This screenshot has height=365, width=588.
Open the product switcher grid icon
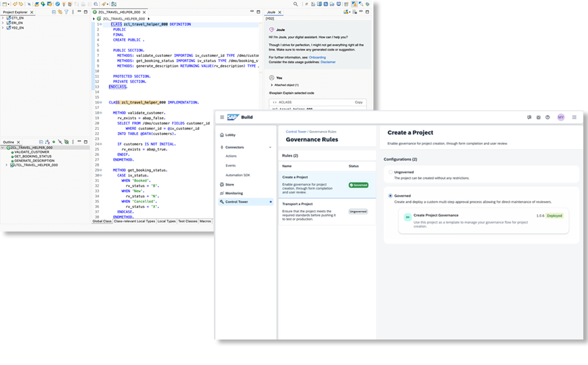574,117
